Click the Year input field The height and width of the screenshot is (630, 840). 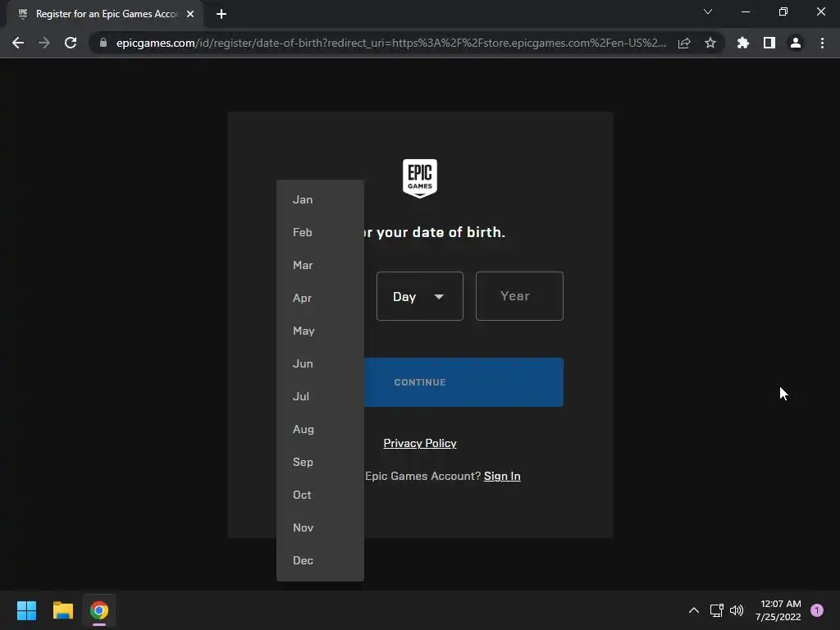(519, 296)
